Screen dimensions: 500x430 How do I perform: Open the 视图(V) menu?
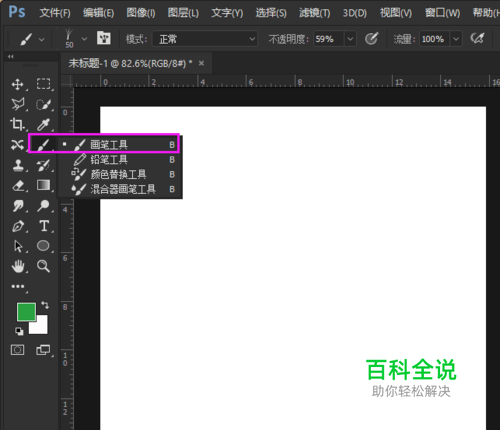point(396,13)
